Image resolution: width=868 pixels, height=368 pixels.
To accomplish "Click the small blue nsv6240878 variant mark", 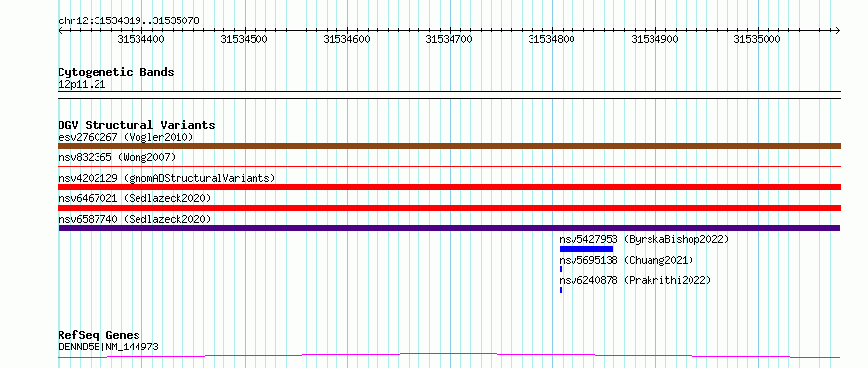I will click(561, 290).
